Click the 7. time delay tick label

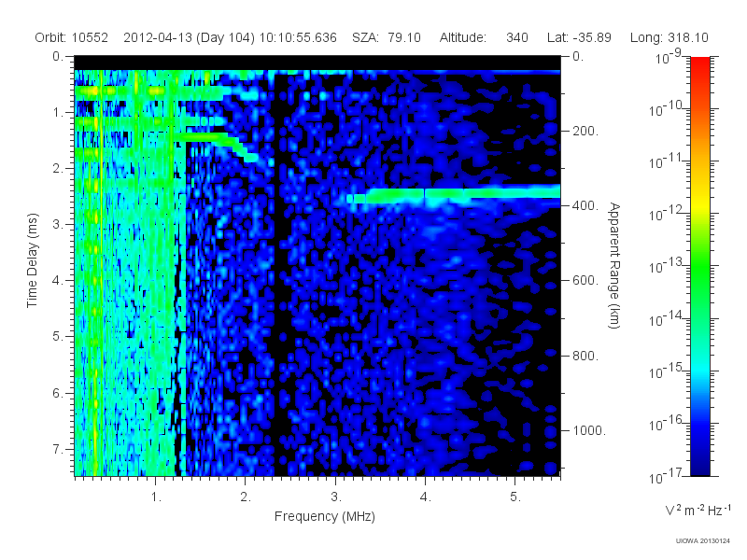tap(58, 449)
